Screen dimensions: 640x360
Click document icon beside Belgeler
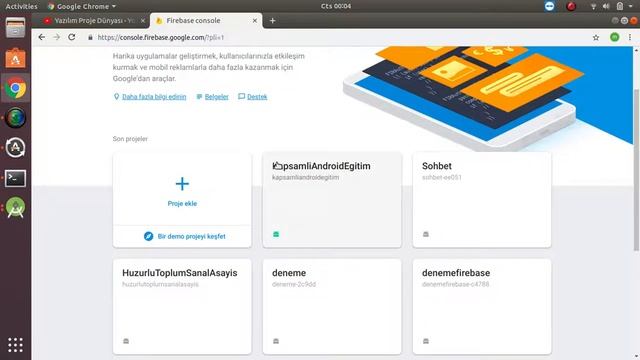click(x=199, y=97)
